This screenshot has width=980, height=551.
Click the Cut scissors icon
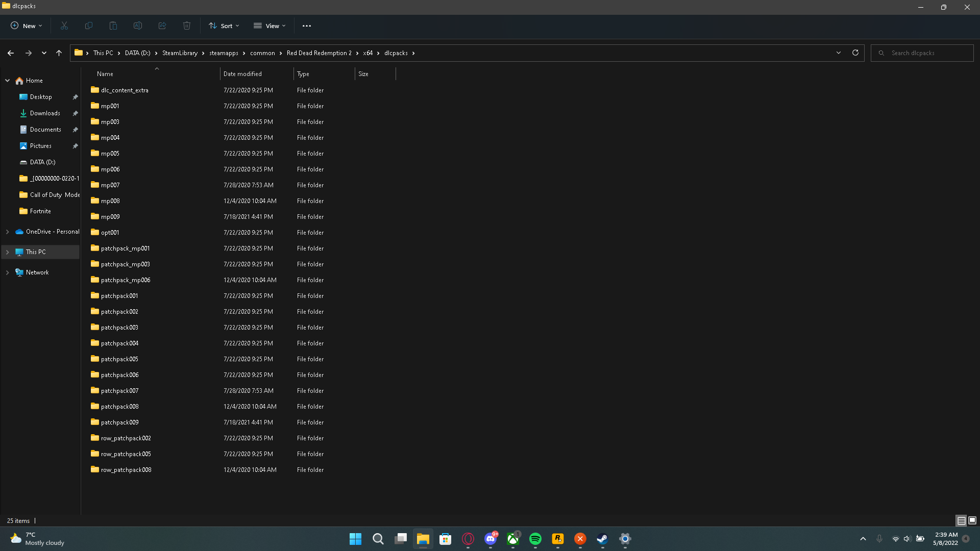[x=64, y=26]
